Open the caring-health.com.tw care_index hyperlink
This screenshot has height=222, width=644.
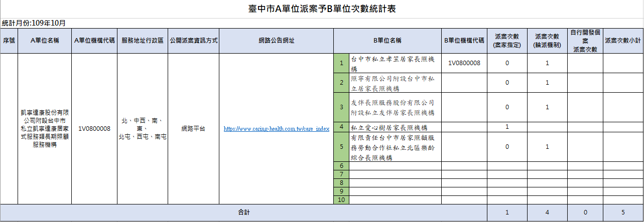pos(277,129)
